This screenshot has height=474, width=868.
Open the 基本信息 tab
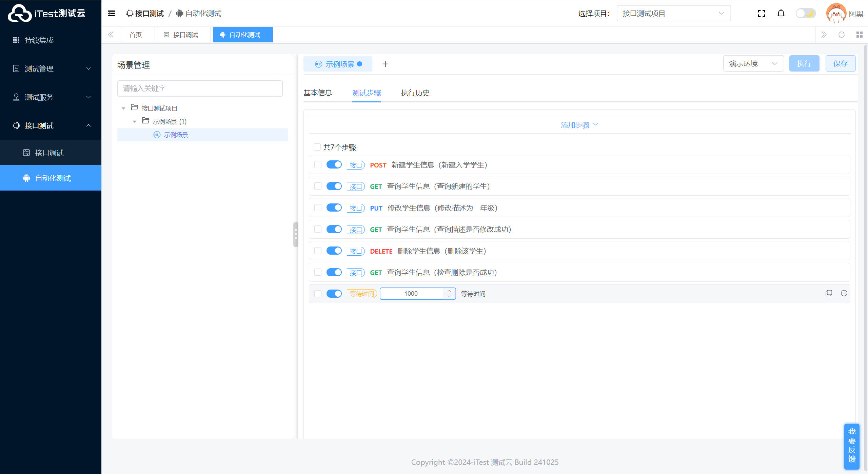pyautogui.click(x=318, y=93)
